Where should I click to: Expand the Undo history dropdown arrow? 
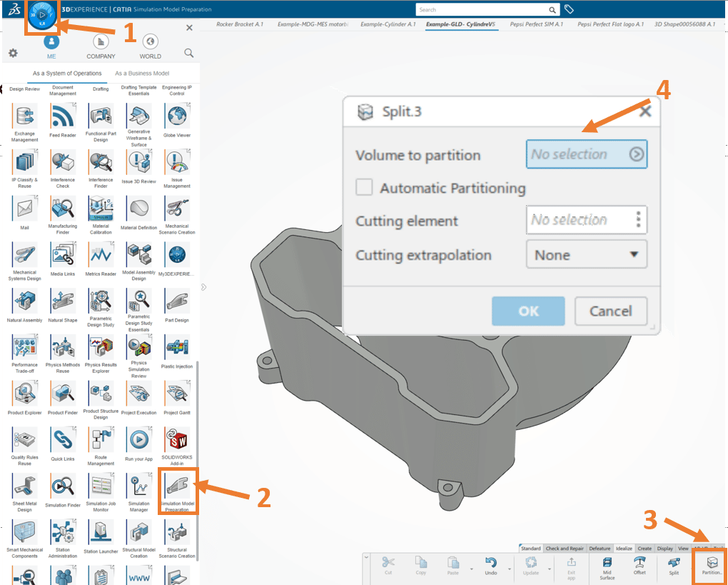[x=510, y=569]
